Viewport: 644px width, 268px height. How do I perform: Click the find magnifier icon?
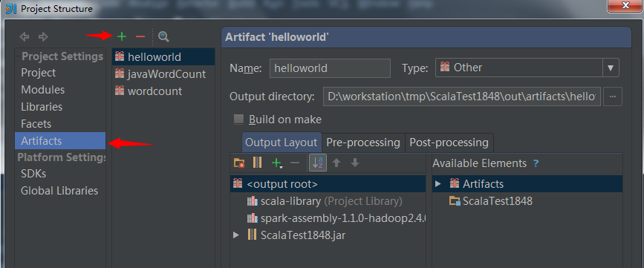[163, 37]
